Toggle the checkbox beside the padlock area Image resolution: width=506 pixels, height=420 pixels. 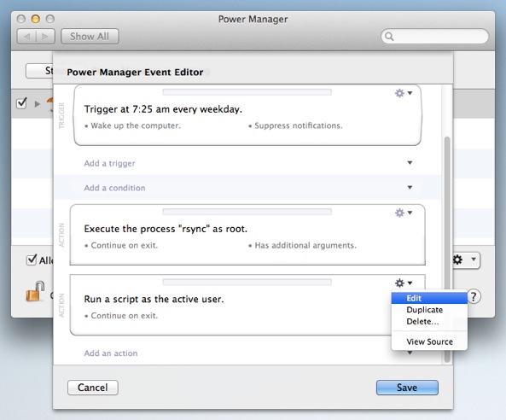31,260
